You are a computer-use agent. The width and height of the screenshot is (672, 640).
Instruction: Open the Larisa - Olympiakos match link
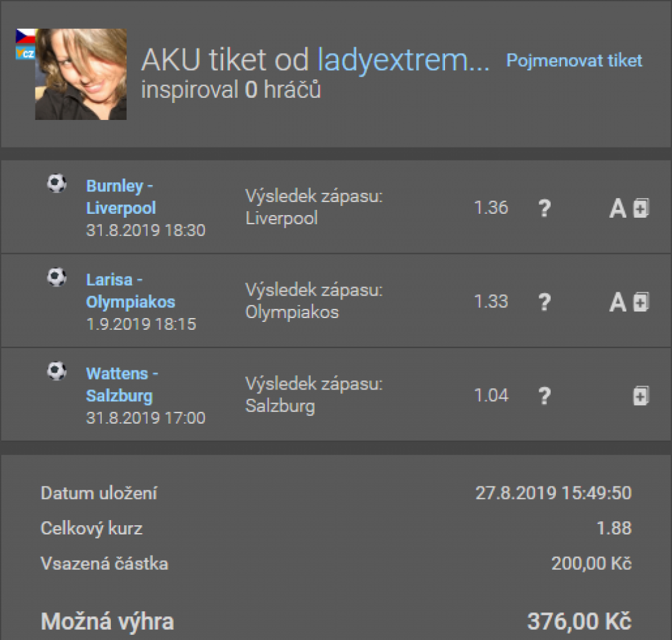point(130,291)
